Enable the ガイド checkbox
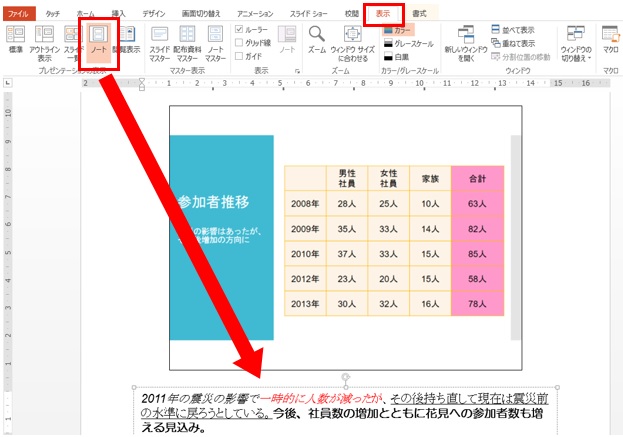623x437 pixels. pyautogui.click(x=238, y=57)
